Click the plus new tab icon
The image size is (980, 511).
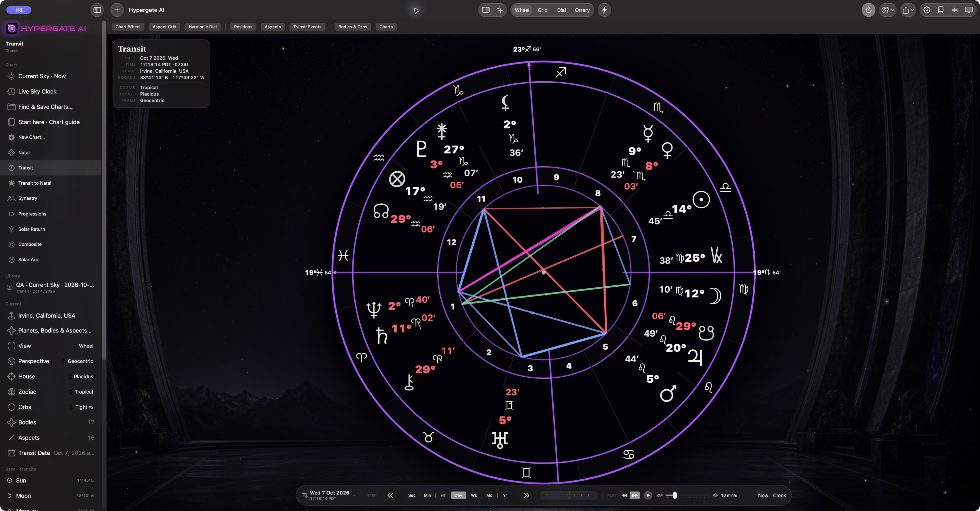point(117,10)
